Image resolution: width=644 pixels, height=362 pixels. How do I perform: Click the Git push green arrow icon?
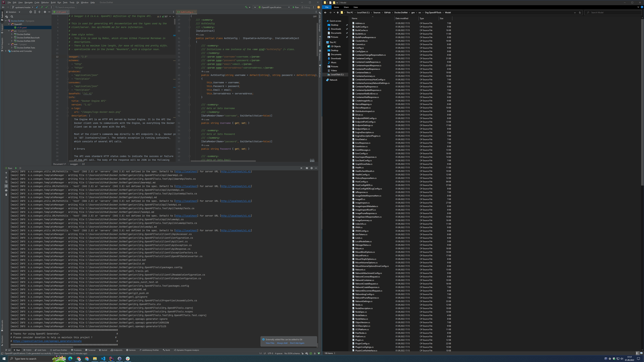42,7
